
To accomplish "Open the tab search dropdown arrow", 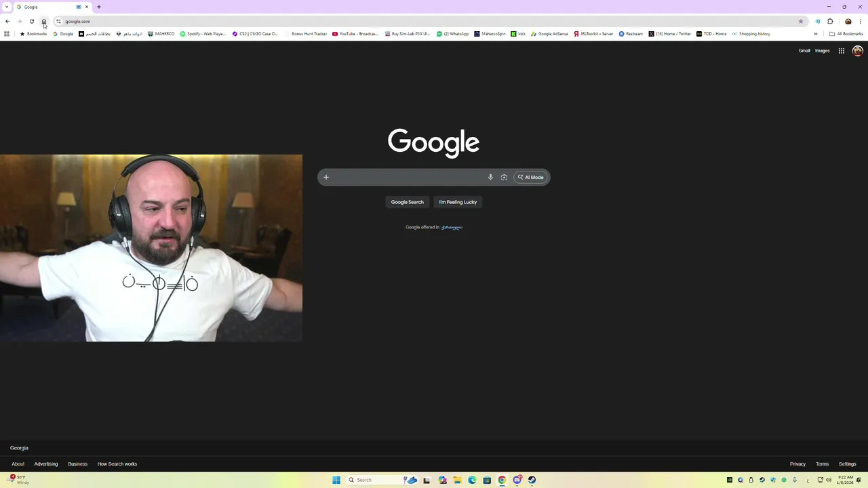I will [7, 7].
